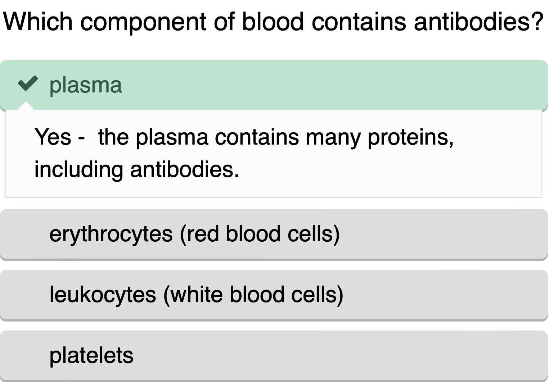Click the word 'antibodies?' in the question

point(478,22)
